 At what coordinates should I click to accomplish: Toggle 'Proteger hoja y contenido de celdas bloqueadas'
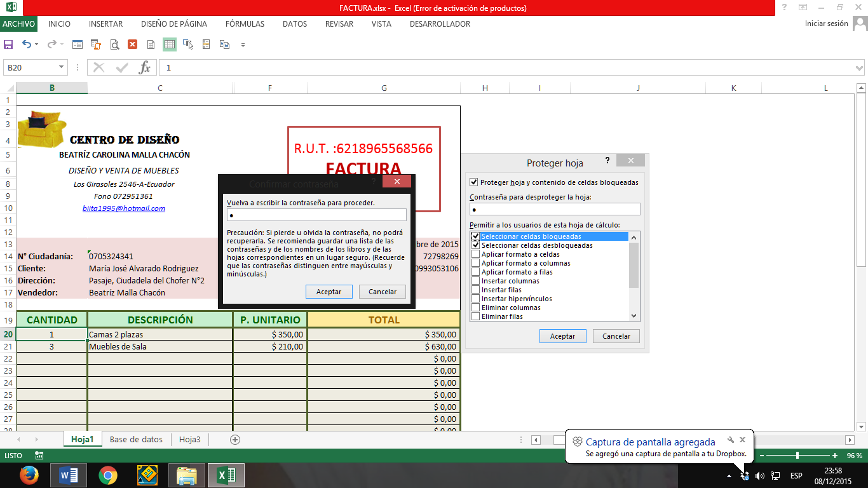pyautogui.click(x=473, y=182)
